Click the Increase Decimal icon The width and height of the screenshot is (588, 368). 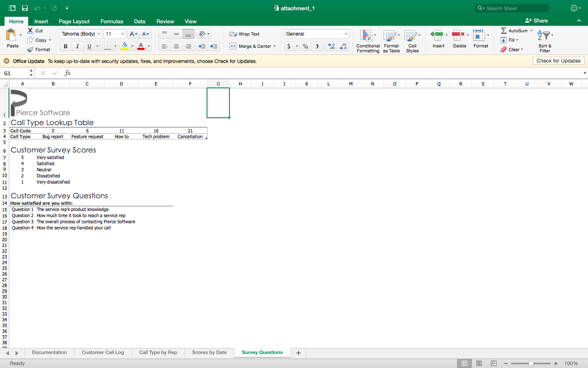coord(331,46)
